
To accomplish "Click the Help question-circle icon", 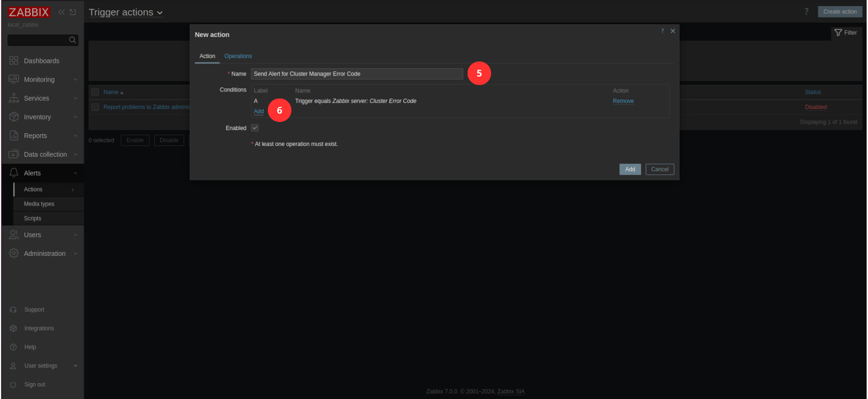I will click(13, 347).
